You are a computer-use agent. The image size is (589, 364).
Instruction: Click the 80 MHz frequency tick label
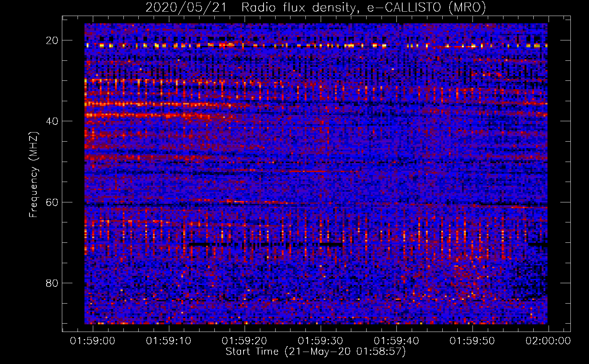52,283
